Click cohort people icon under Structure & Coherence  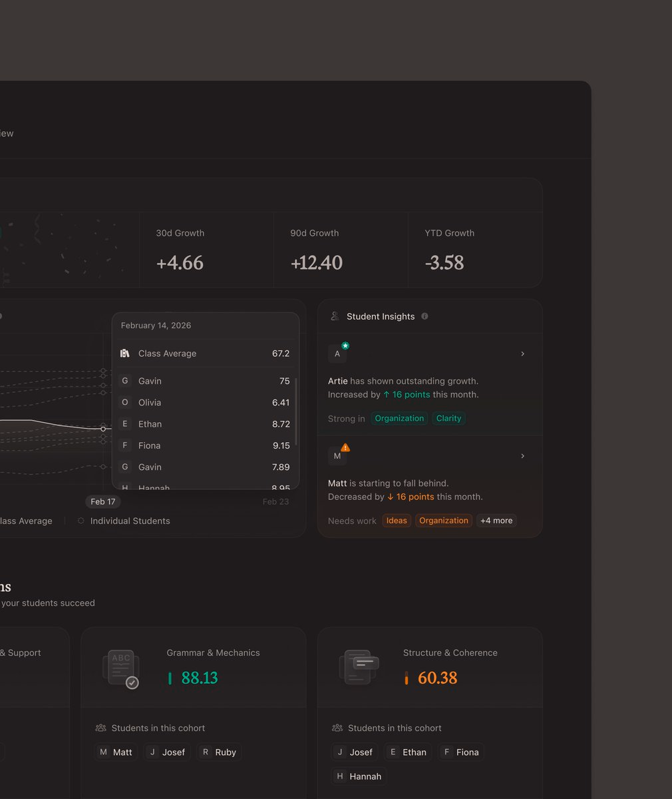click(337, 728)
